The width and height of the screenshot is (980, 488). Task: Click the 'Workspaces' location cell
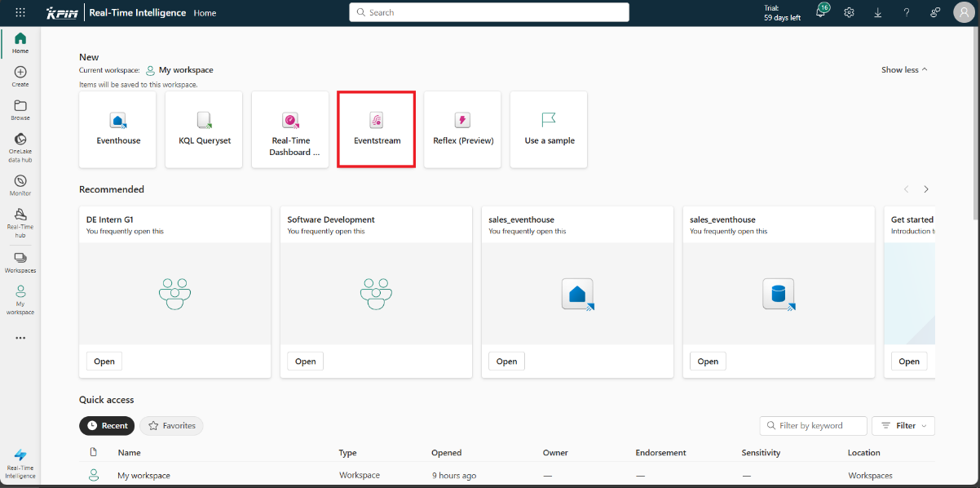pos(870,476)
